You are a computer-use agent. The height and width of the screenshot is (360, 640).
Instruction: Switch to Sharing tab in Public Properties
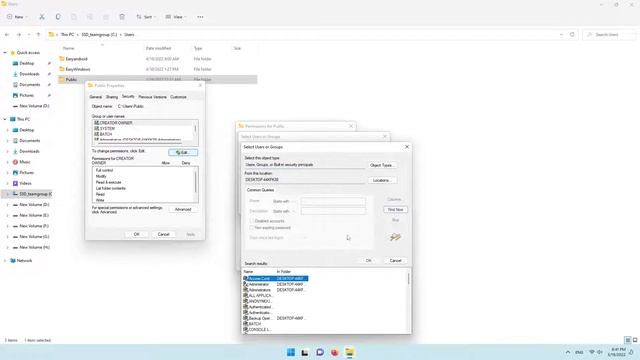point(112,97)
